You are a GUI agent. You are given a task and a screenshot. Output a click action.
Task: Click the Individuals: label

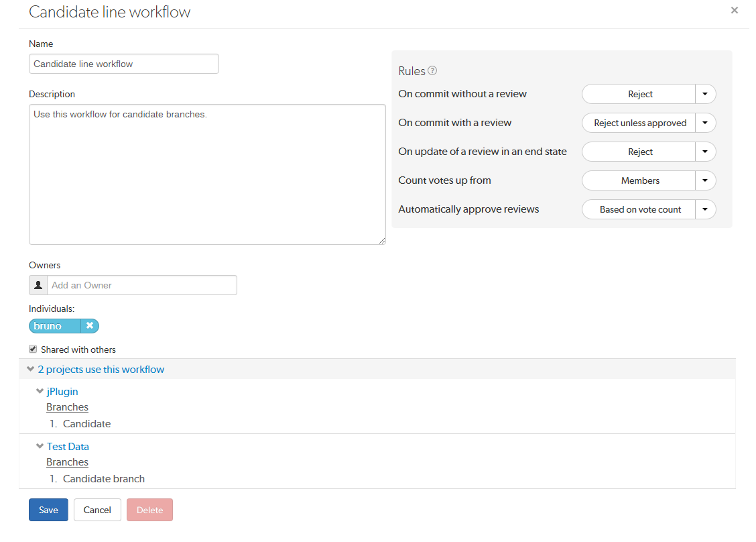(x=52, y=309)
